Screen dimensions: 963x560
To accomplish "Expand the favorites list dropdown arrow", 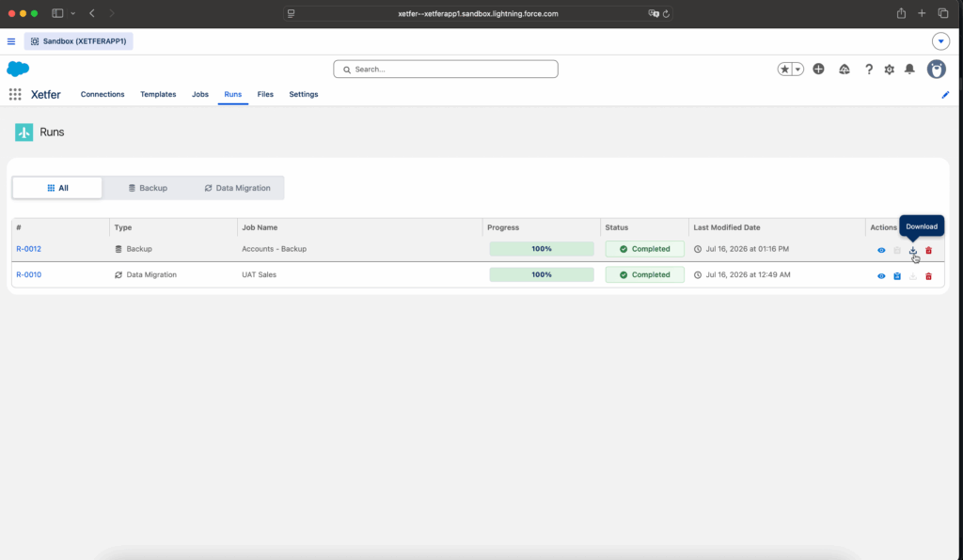I will 797,70.
